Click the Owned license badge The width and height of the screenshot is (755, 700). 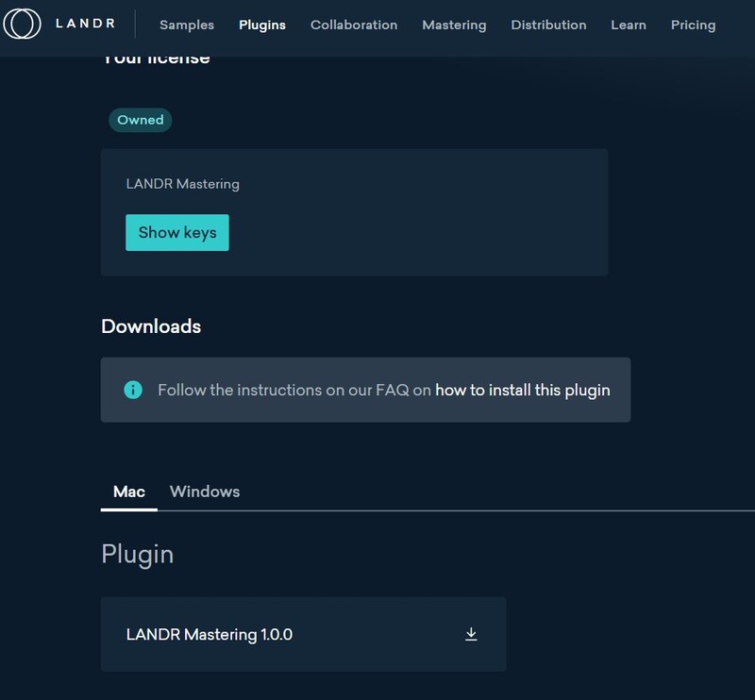[x=140, y=120]
